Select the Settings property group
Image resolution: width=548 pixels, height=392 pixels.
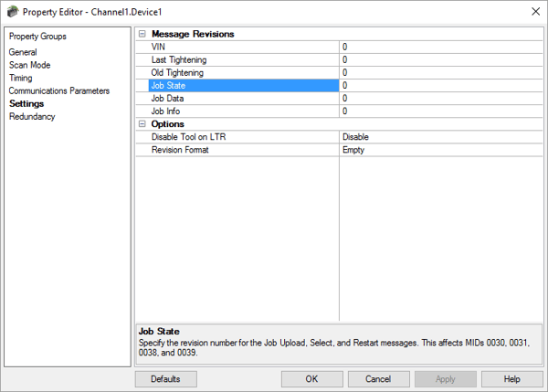26,103
